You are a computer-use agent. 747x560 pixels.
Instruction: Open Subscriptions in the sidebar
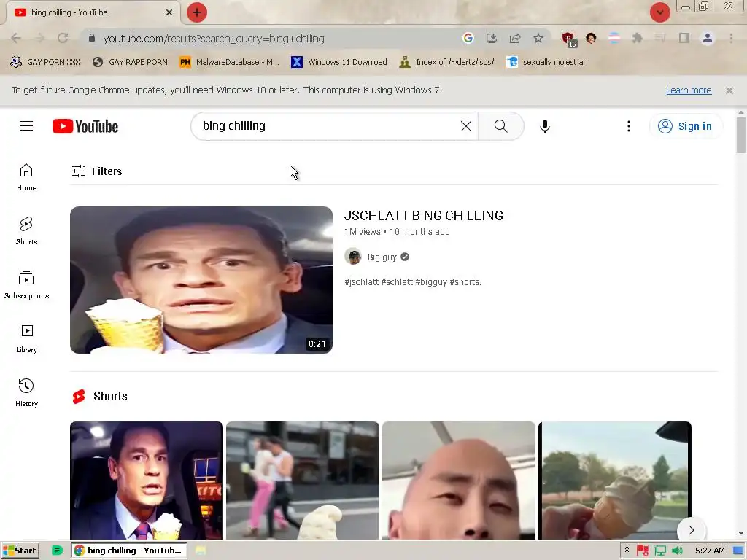point(26,285)
